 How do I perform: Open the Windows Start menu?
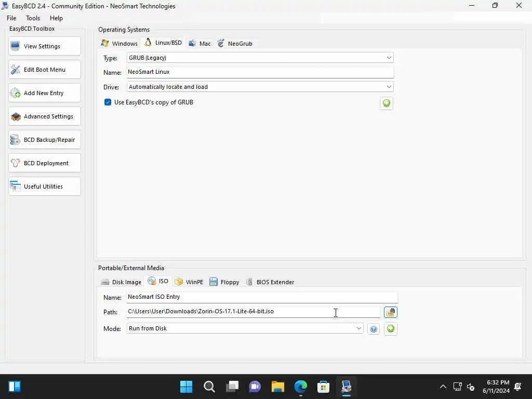coord(186,387)
